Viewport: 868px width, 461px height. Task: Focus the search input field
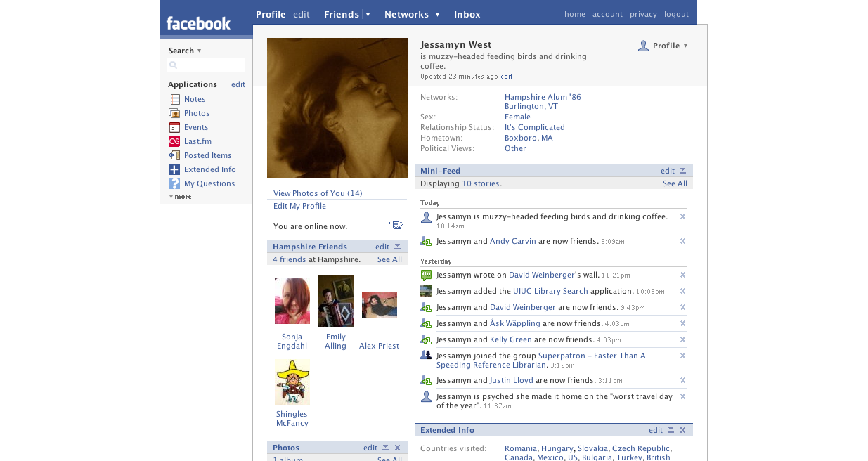tap(206, 65)
